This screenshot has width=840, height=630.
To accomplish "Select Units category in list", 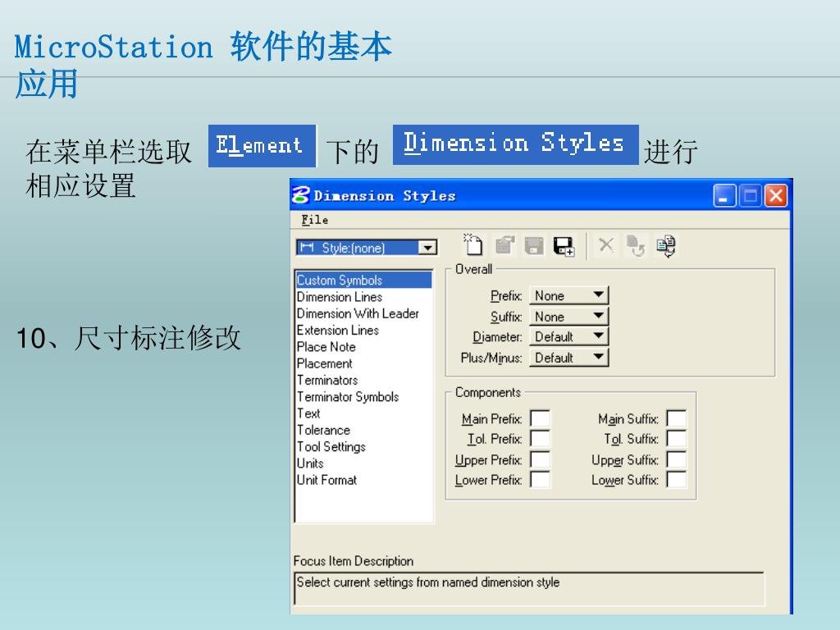I will (x=363, y=463).
